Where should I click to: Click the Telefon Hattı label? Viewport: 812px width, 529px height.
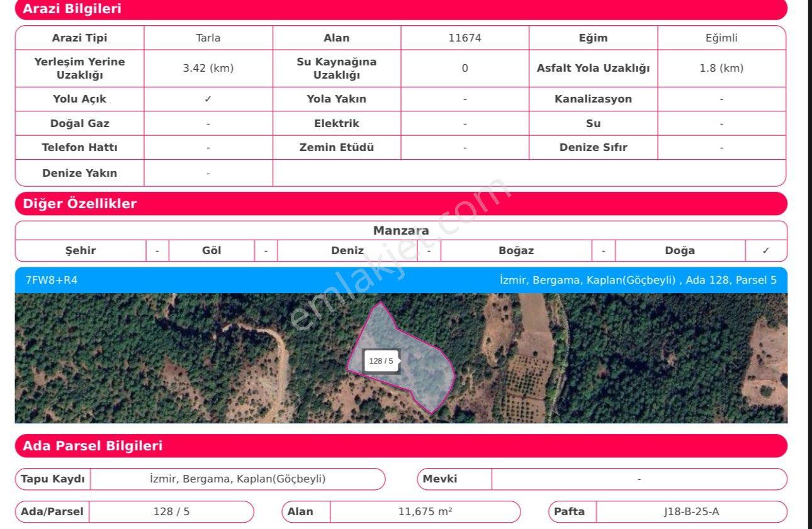80,148
